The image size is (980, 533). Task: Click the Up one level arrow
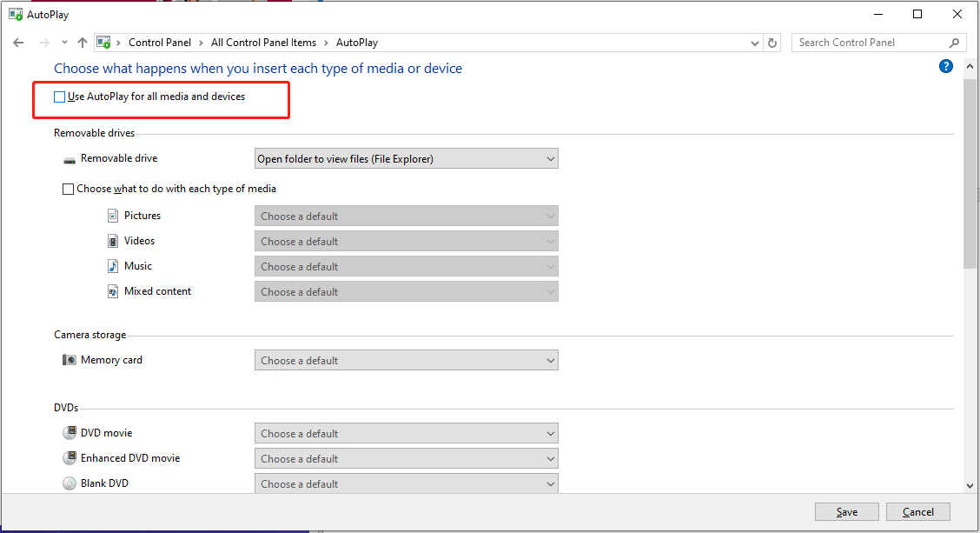pos(83,43)
